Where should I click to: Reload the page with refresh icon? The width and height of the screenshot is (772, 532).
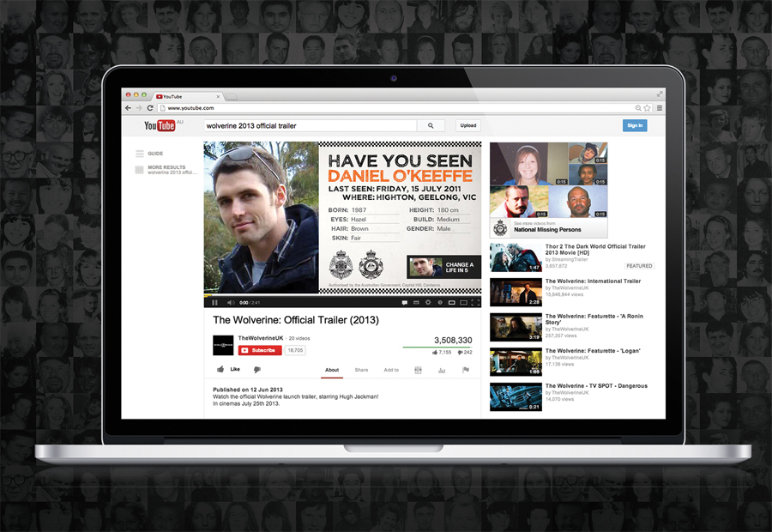tap(150, 108)
